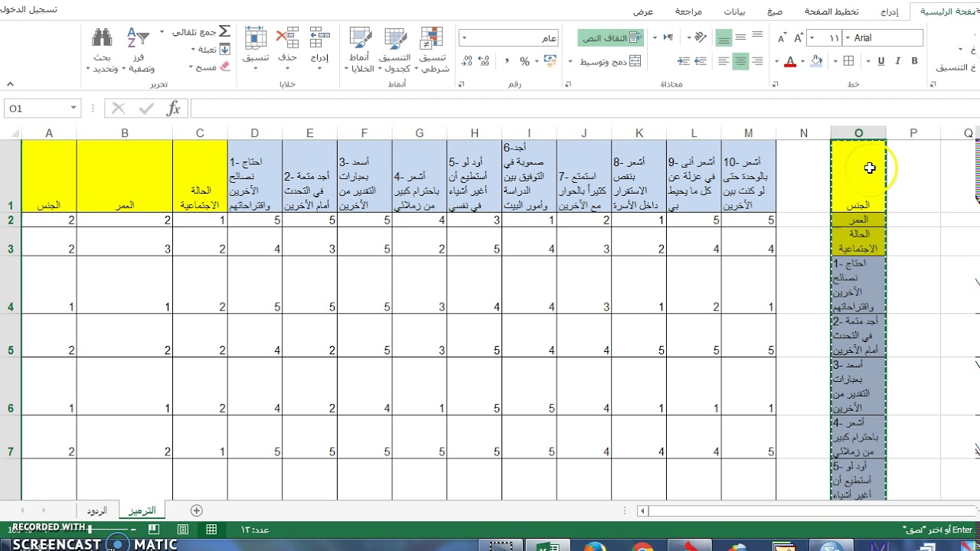
Task: Click the text direction paragraph icon
Action: (668, 37)
